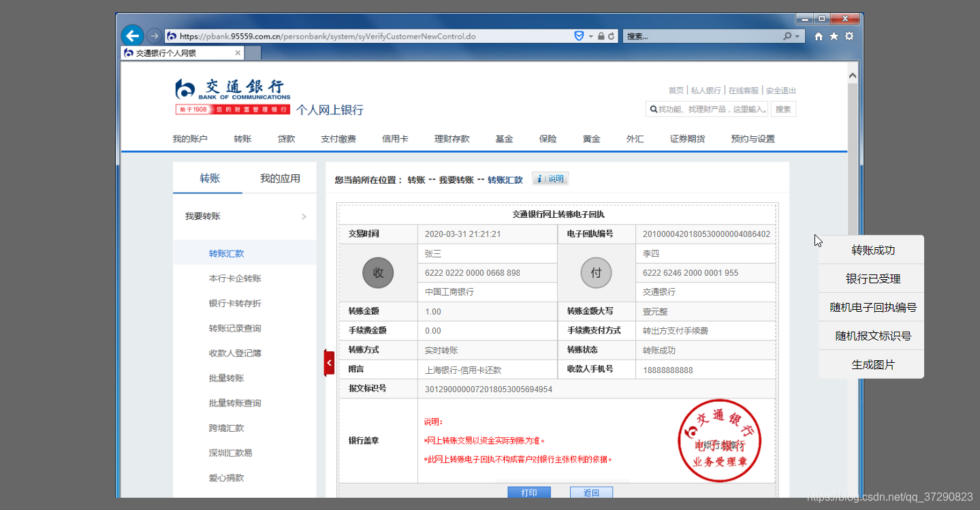Select 深圳汇款易 in the sidebar

(x=230, y=453)
